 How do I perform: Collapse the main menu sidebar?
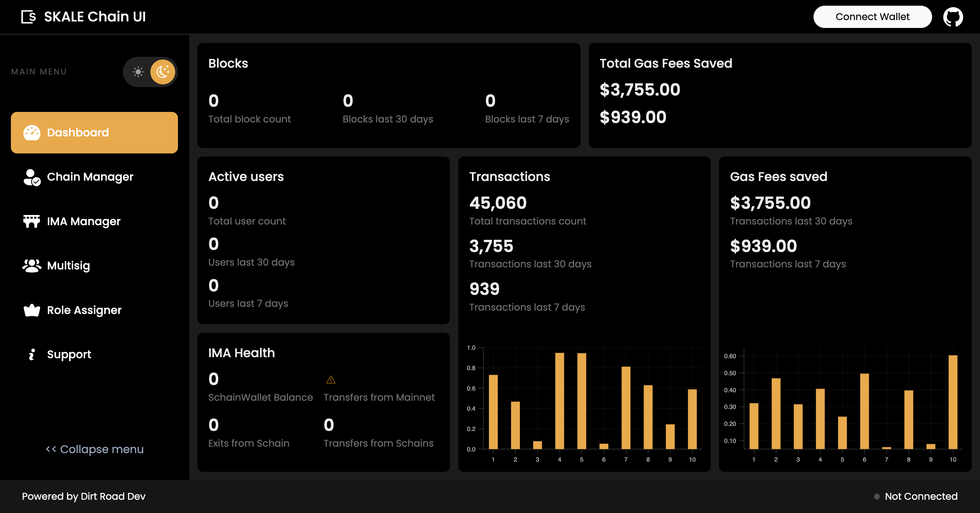94,449
